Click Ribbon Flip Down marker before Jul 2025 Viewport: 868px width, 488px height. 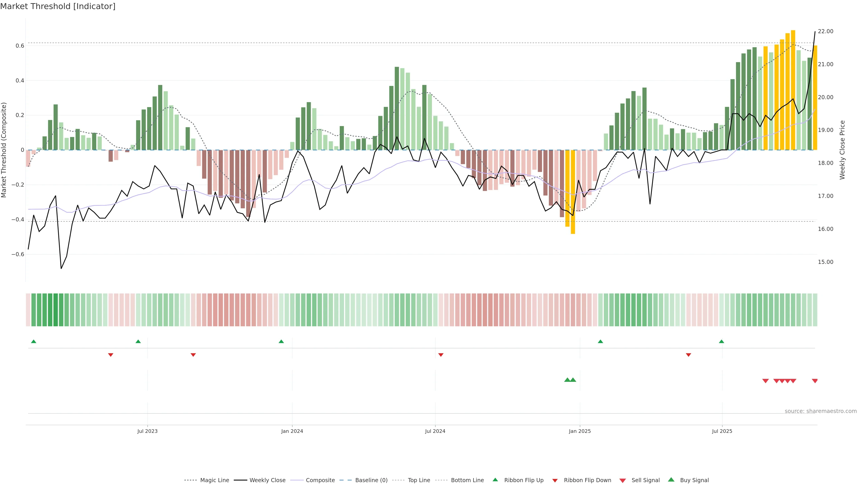pyautogui.click(x=688, y=355)
